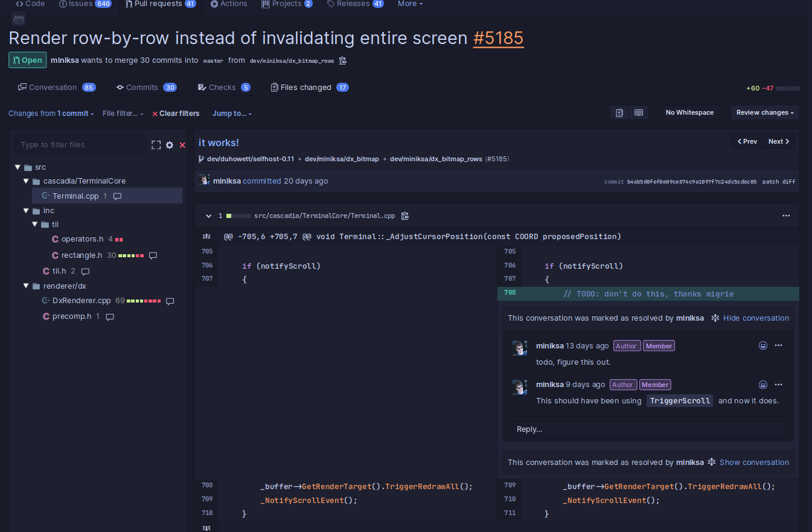Open the Jump to dropdown

(x=232, y=114)
